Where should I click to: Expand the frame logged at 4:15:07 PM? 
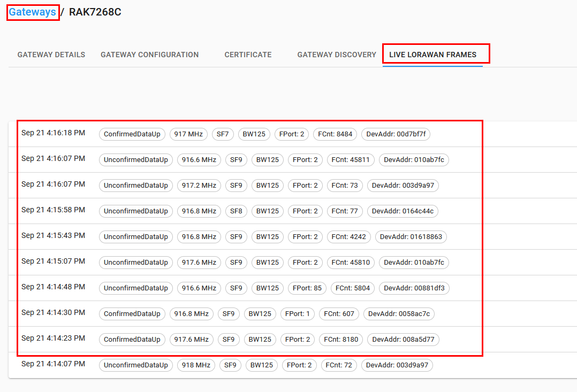(x=53, y=262)
